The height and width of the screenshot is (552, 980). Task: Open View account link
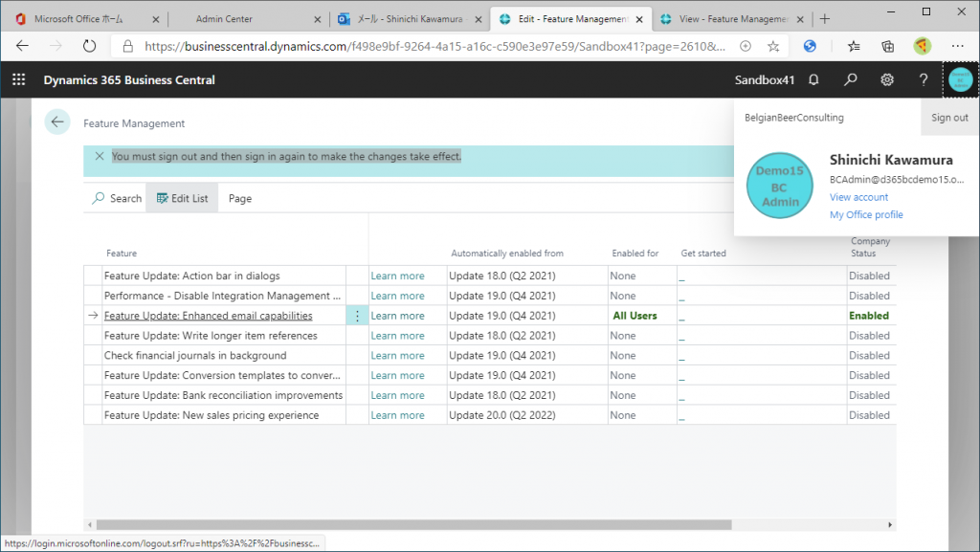point(858,197)
